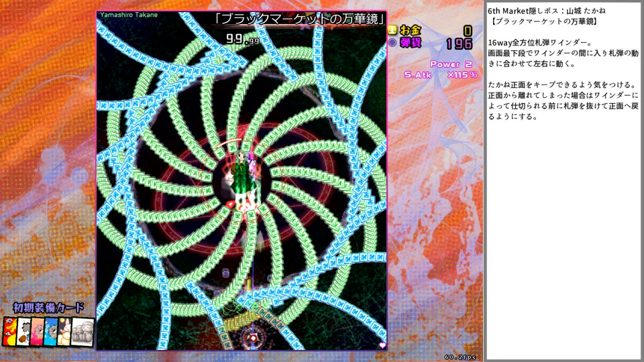The height and width of the screenshot is (362, 644).
Task: Click the note line starting '正面から離れてしまった場合'
Action: click(563, 96)
